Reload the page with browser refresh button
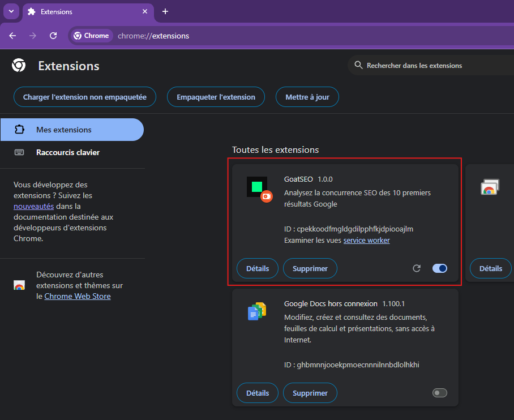Image resolution: width=514 pixels, height=420 pixels. tap(53, 36)
